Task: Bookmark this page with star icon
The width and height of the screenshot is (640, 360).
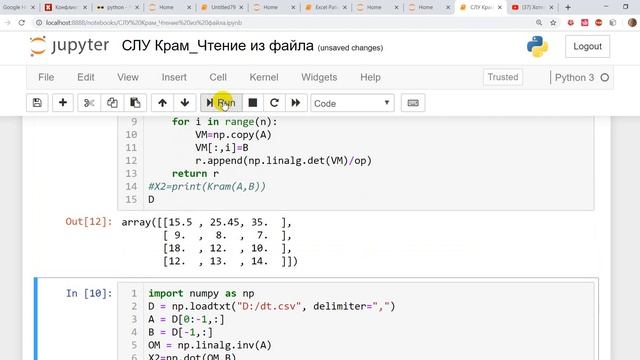Action: [x=553, y=23]
